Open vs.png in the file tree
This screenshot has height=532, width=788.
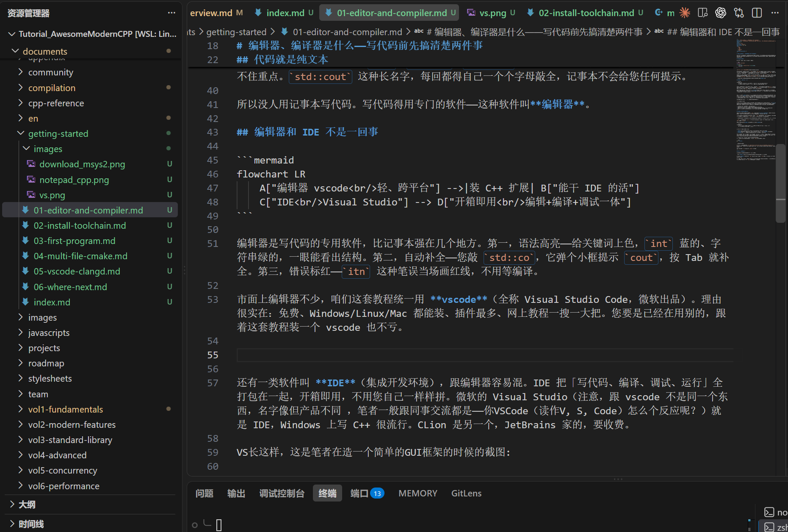(x=52, y=195)
